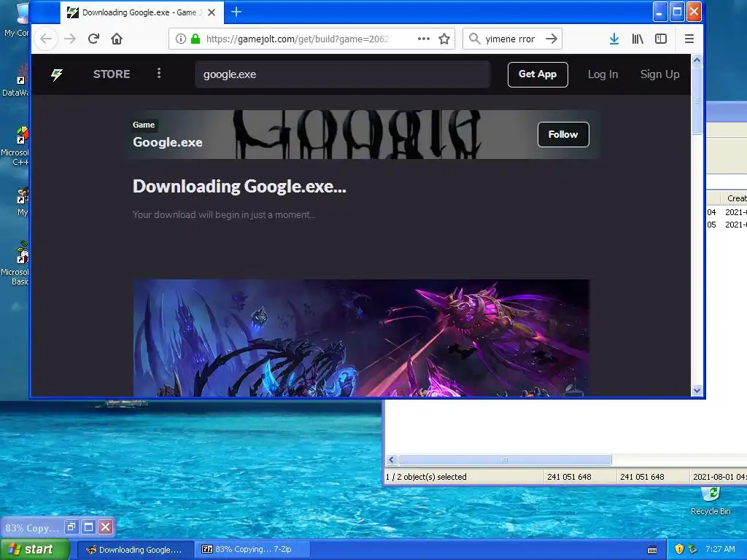This screenshot has height=560, width=747.
Task: Show site information icon in address bar
Action: [x=181, y=39]
